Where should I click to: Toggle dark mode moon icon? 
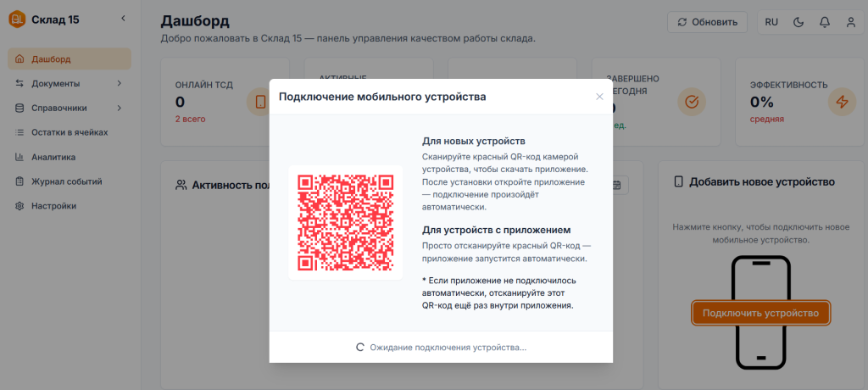click(798, 22)
